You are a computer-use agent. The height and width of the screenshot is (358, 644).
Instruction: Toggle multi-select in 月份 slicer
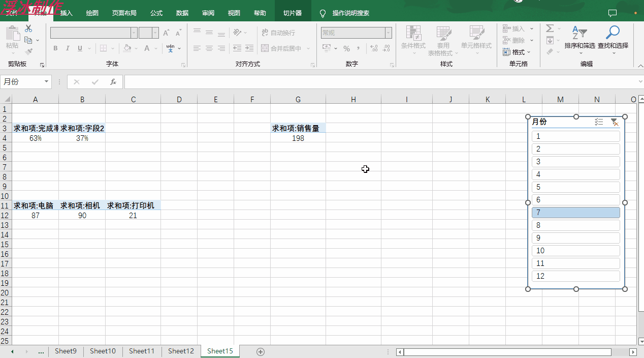(599, 122)
